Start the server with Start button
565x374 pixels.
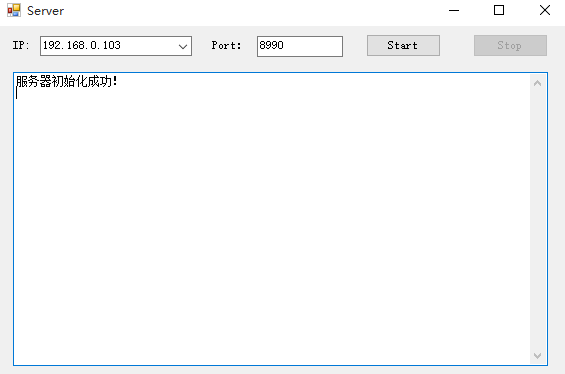pos(403,45)
